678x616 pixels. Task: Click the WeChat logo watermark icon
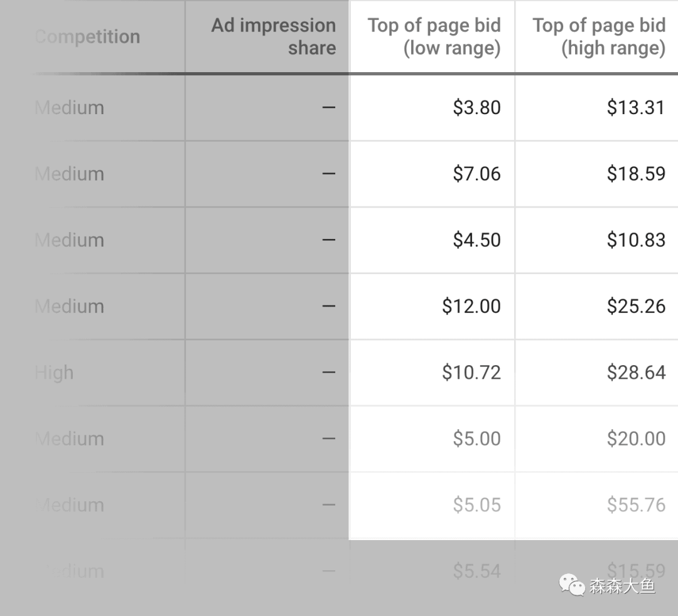tap(572, 586)
